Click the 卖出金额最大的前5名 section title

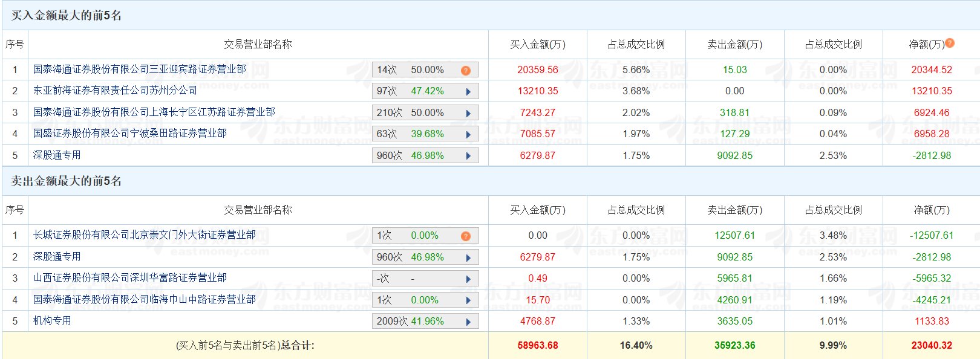67,181
